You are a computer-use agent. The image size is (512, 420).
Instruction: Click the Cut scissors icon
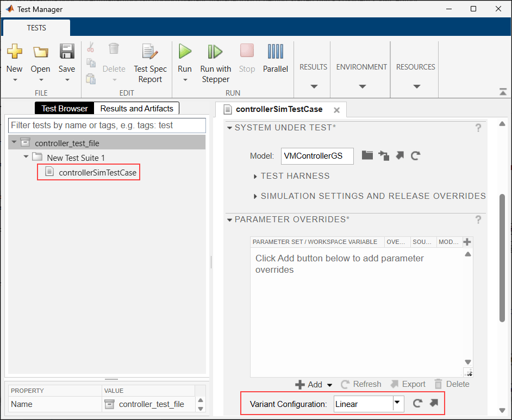click(x=90, y=48)
